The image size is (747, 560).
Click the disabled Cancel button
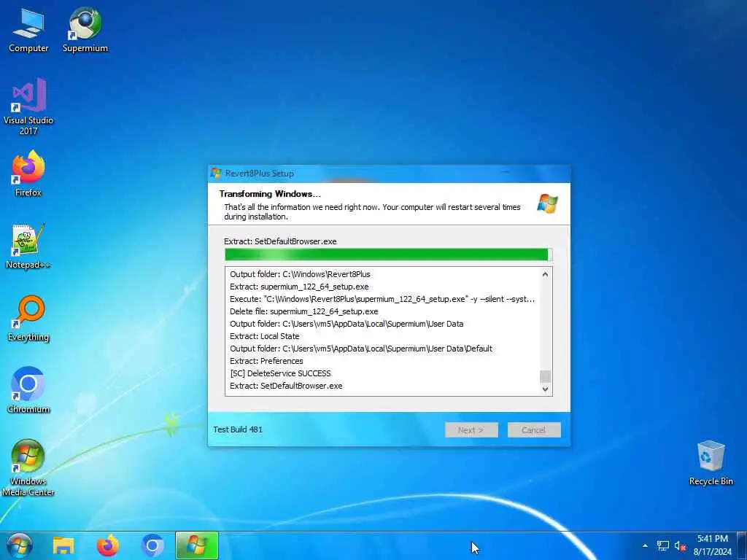pos(533,430)
